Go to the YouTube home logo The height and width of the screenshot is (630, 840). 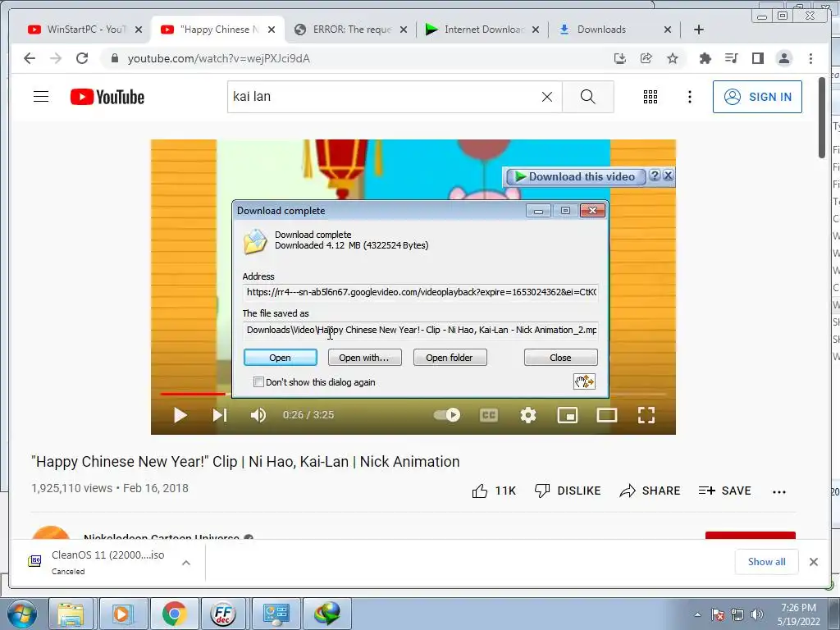(107, 97)
